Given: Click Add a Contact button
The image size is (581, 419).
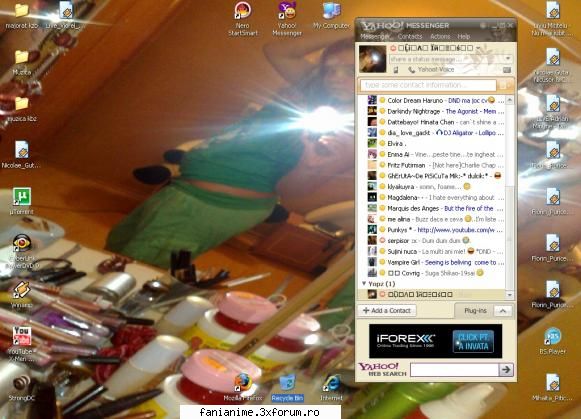Looking at the screenshot, I should (387, 310).
